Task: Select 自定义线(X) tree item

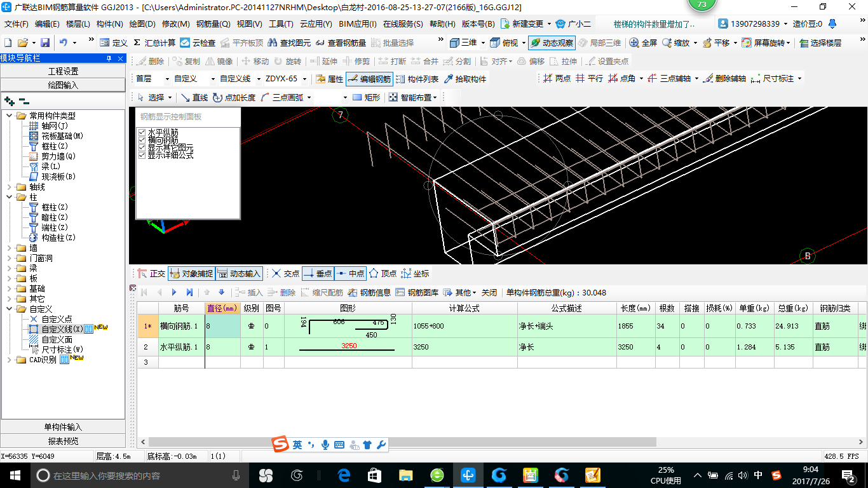Action: pos(62,329)
